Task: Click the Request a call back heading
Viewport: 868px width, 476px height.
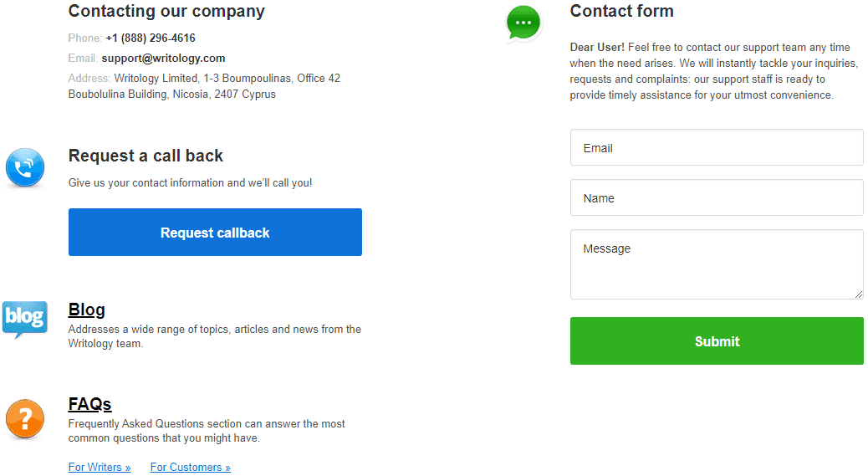Action: pos(146,156)
